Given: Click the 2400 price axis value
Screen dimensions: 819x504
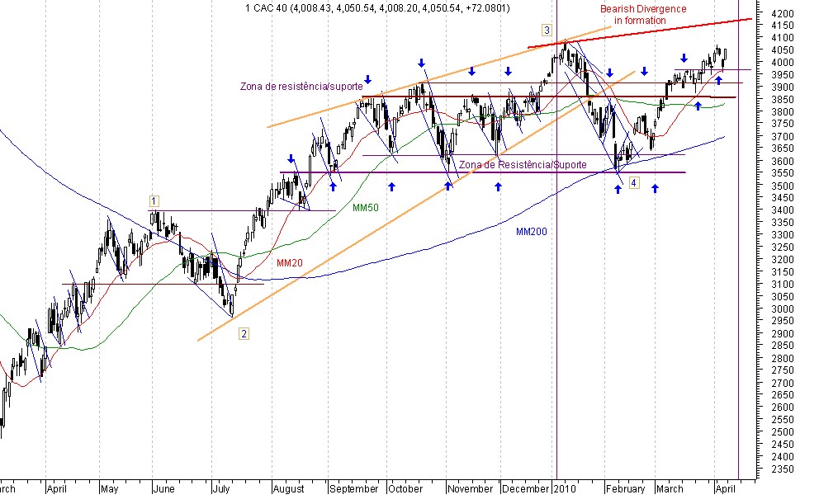Looking at the screenshot, I should point(782,456).
